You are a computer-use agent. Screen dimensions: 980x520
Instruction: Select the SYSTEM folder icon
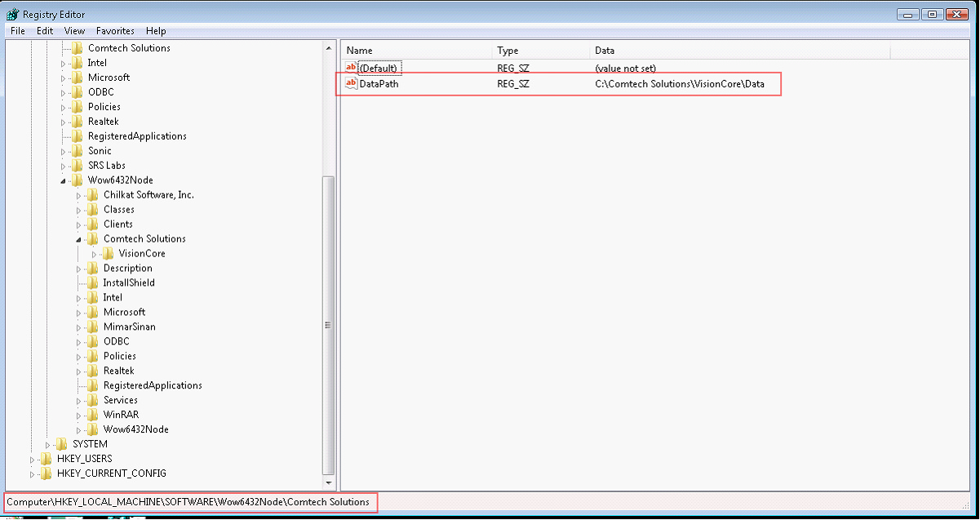(x=62, y=445)
